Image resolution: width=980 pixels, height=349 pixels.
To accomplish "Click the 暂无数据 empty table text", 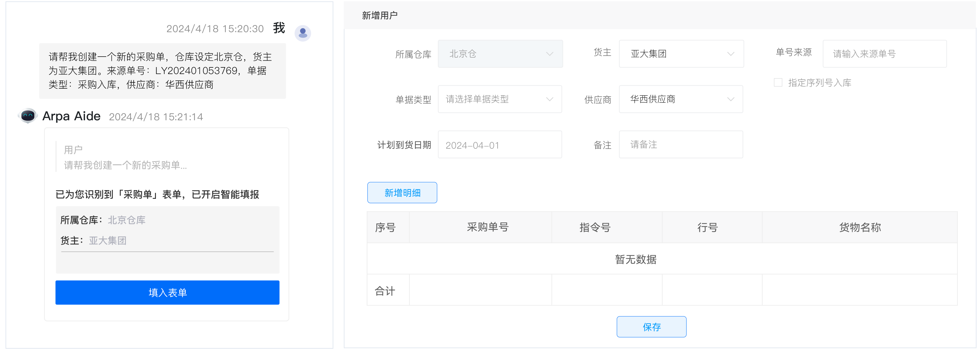I will [636, 259].
